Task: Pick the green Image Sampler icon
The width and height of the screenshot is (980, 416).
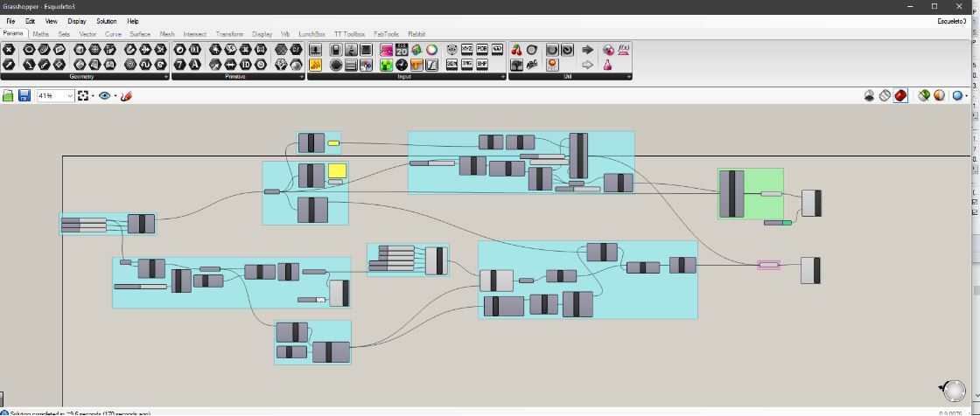Action: coord(386,65)
